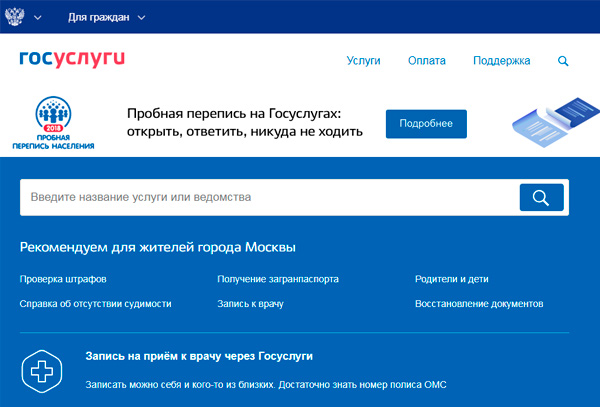
Task: Expand the chevron next to the emblem
Action: 37,18
